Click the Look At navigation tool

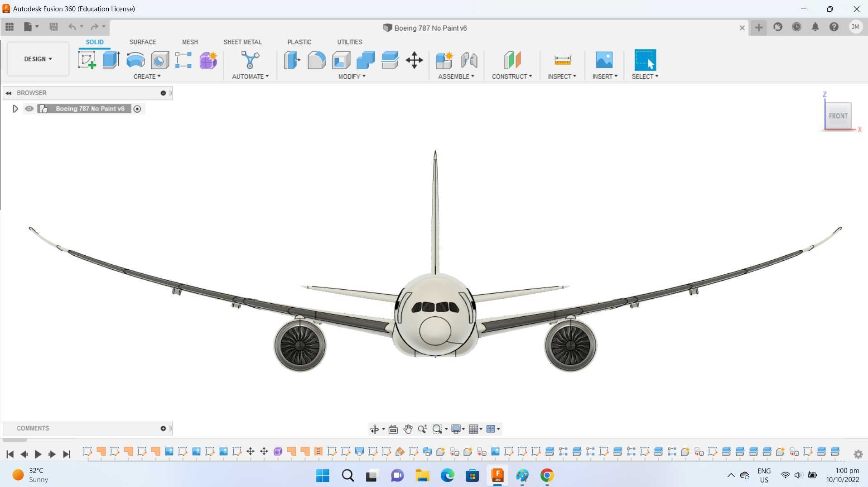[x=393, y=429]
